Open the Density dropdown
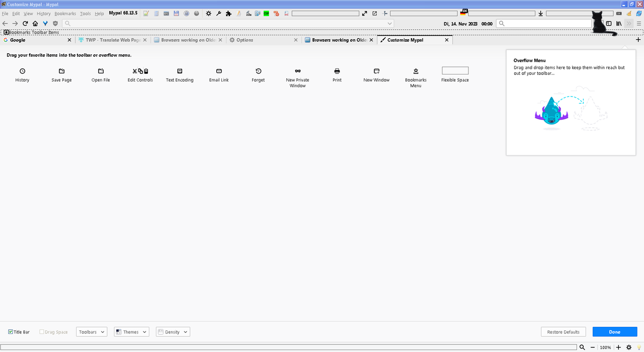Viewport: 644px width, 352px height. [x=173, y=332]
